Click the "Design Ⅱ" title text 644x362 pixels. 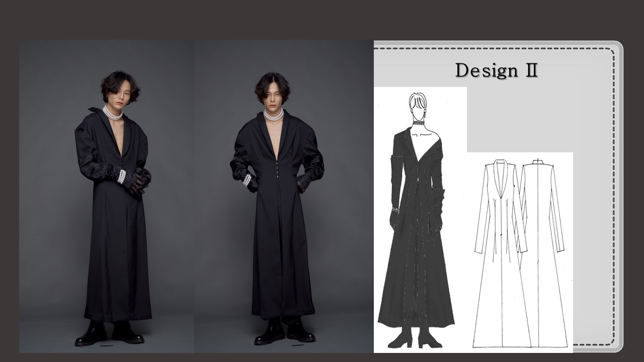(496, 70)
